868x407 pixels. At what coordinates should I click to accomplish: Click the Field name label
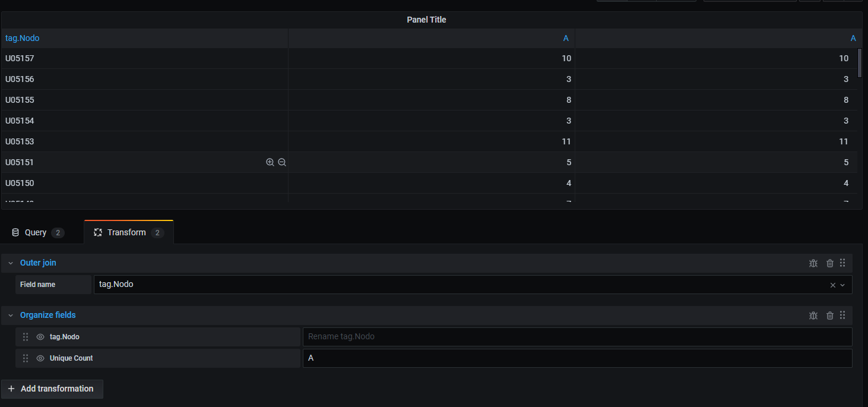[37, 285]
